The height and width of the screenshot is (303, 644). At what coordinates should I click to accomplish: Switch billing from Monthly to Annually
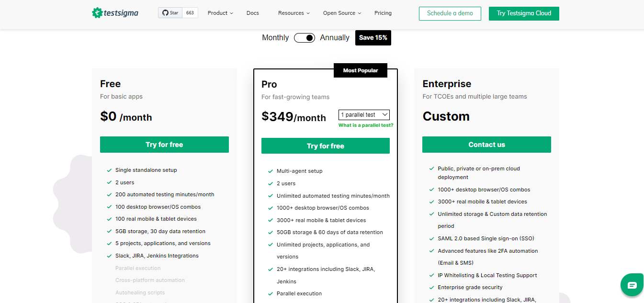coord(305,37)
